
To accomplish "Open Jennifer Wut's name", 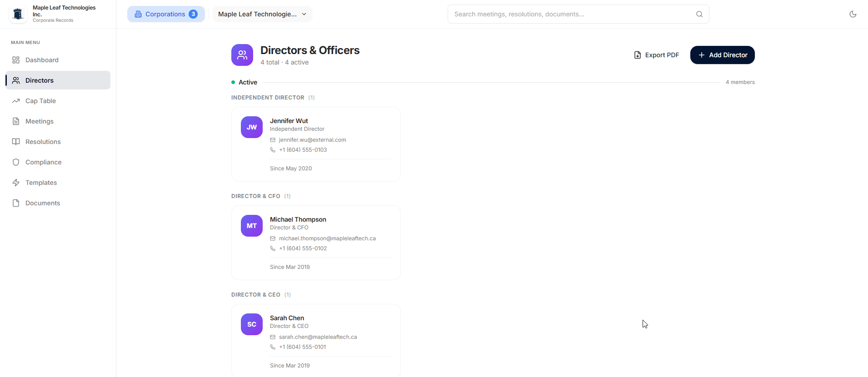I will click(289, 121).
